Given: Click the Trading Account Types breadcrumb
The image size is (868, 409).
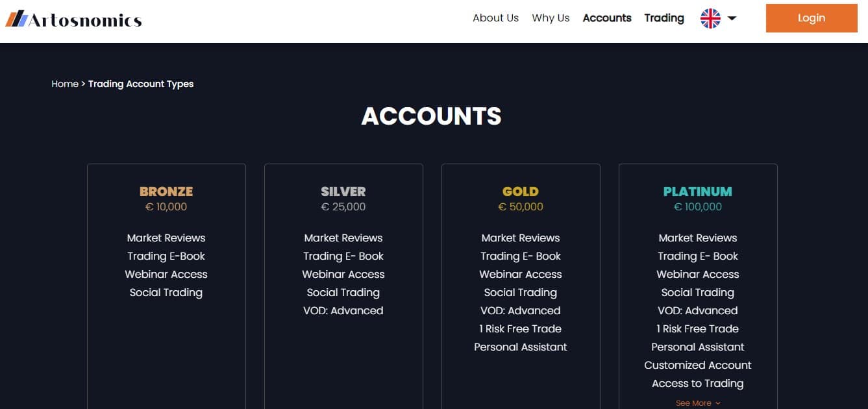Looking at the screenshot, I should [x=140, y=84].
